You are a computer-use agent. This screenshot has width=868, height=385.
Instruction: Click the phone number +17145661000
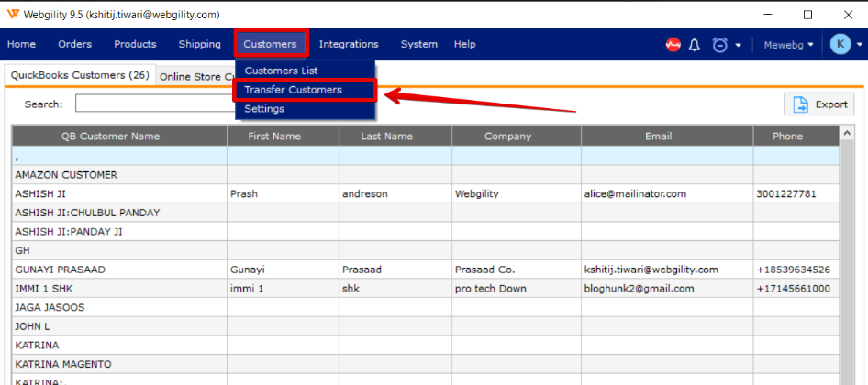[796, 288]
